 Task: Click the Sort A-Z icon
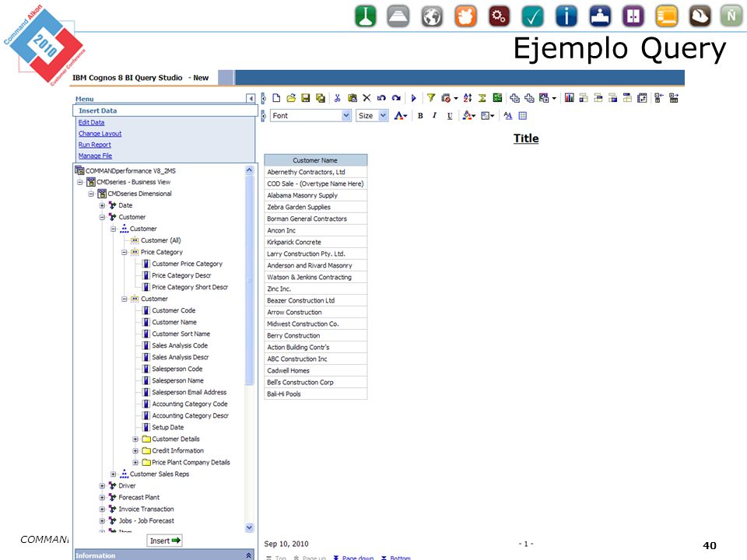(x=468, y=98)
